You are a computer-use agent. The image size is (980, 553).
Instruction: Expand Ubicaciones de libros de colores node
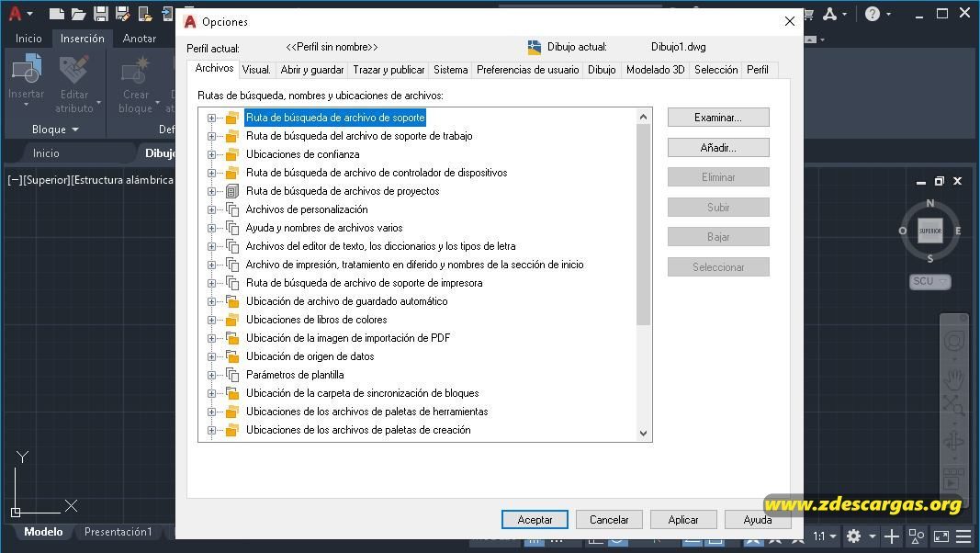[211, 320]
